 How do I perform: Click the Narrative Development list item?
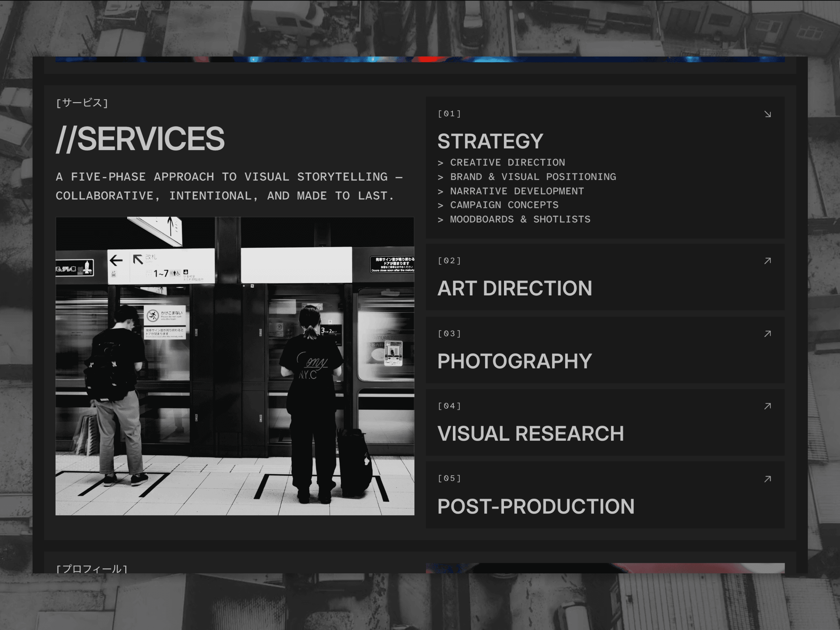pos(517,191)
